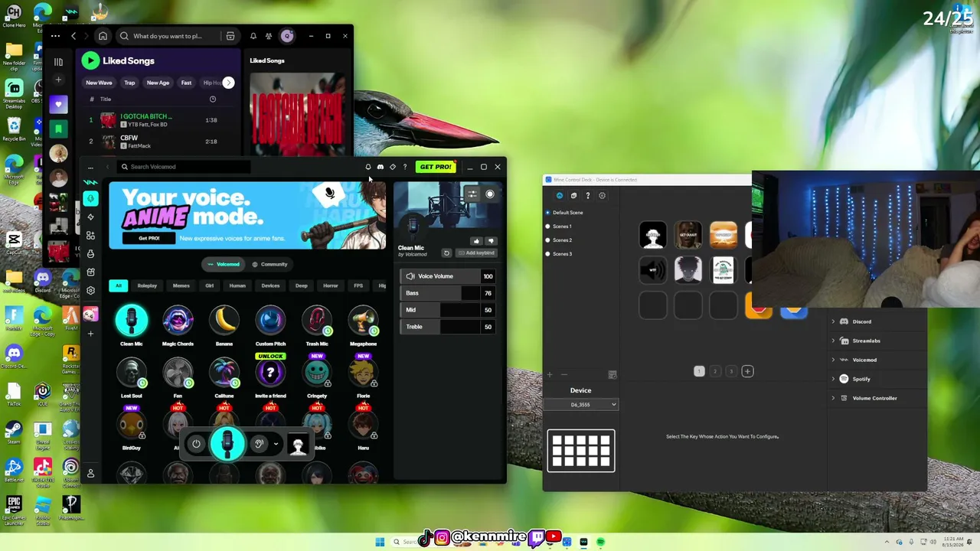Select the Devices category filter
The image size is (980, 551).
[270, 286]
